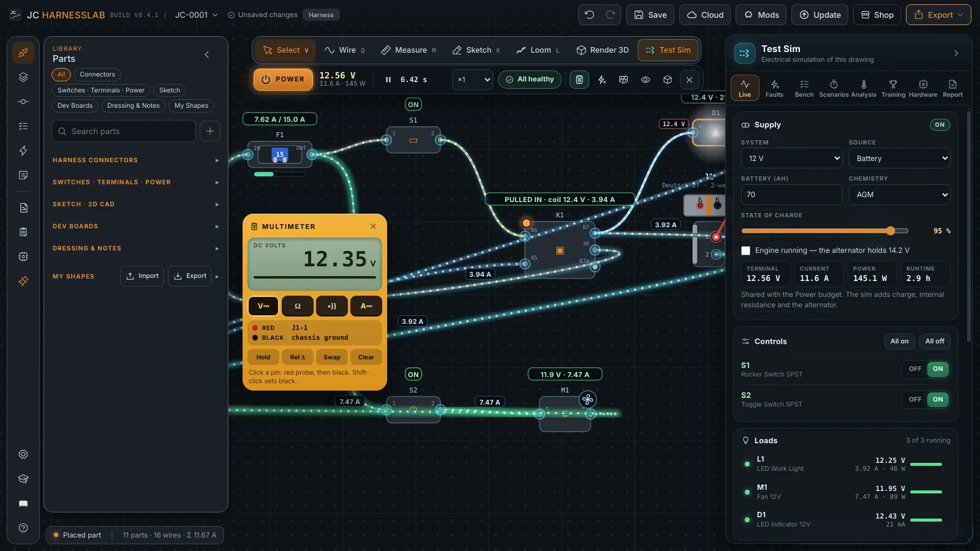Select the Wire tool
The width and height of the screenshot is (980, 551).
pos(344,50)
